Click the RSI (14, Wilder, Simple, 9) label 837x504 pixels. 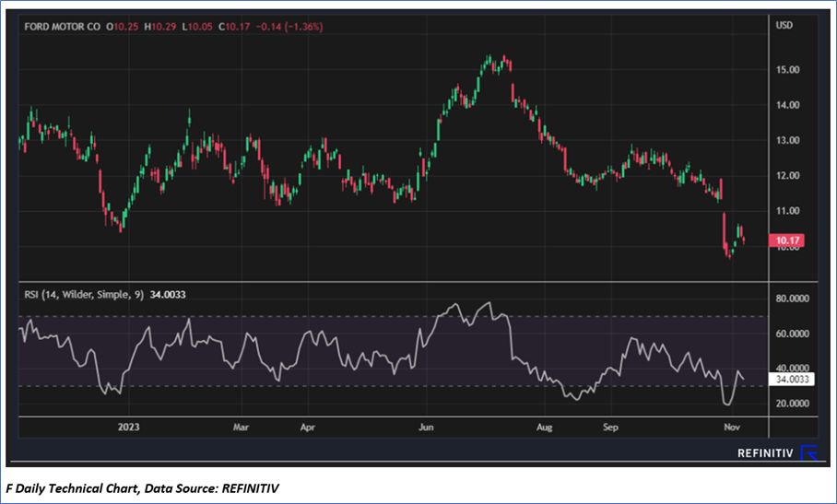click(x=84, y=295)
